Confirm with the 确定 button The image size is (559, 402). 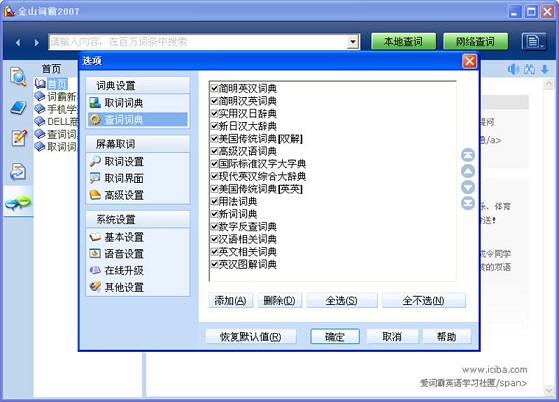335,336
